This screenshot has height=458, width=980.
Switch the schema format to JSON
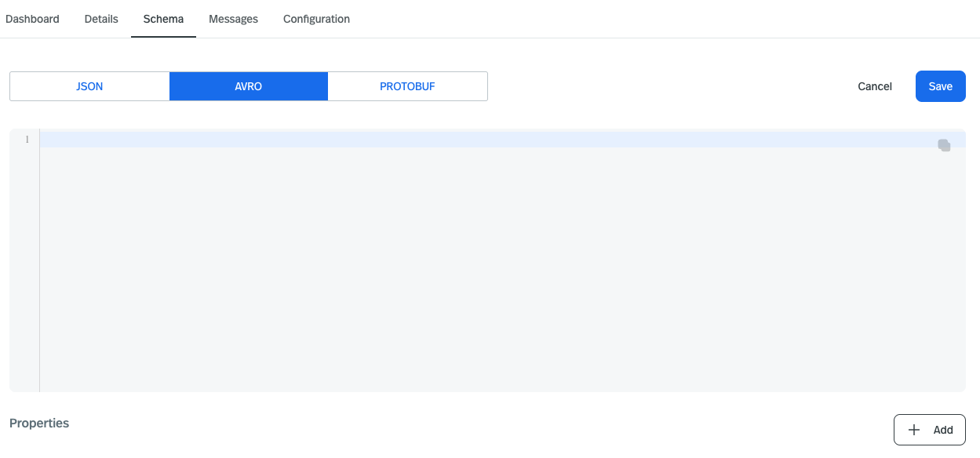(x=89, y=86)
